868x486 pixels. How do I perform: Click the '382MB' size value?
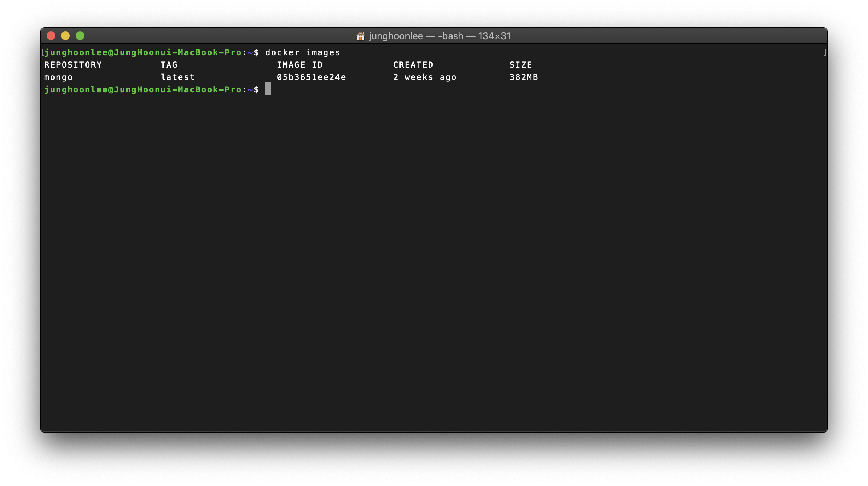pos(524,77)
